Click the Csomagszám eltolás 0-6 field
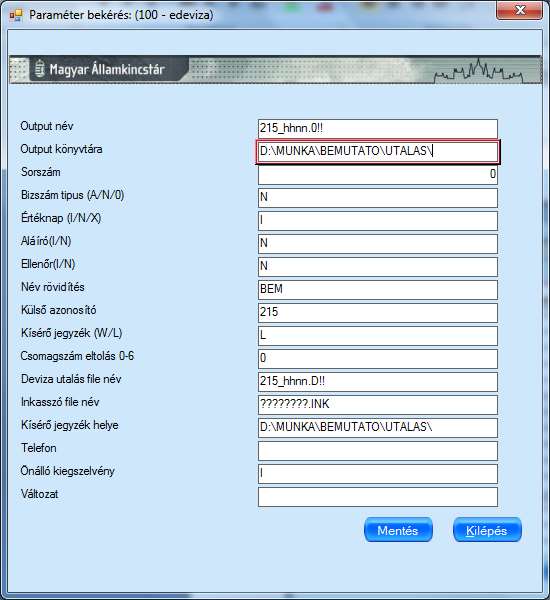Image resolution: width=550 pixels, height=600 pixels. tap(378, 359)
